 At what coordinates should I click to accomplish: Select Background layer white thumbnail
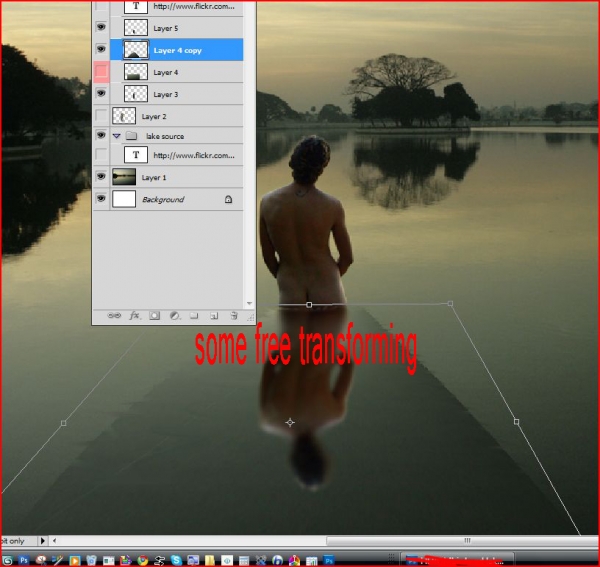pos(124,199)
